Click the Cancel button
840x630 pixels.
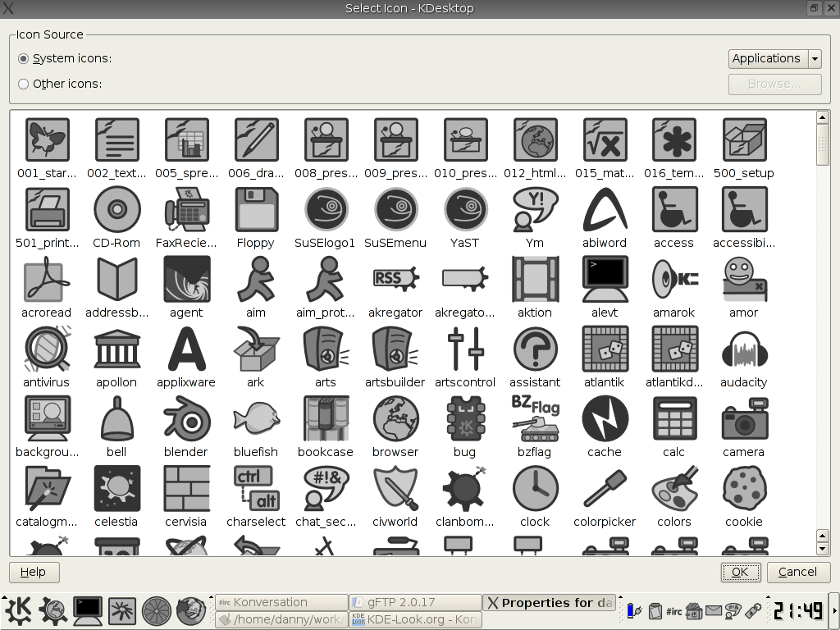coord(797,572)
